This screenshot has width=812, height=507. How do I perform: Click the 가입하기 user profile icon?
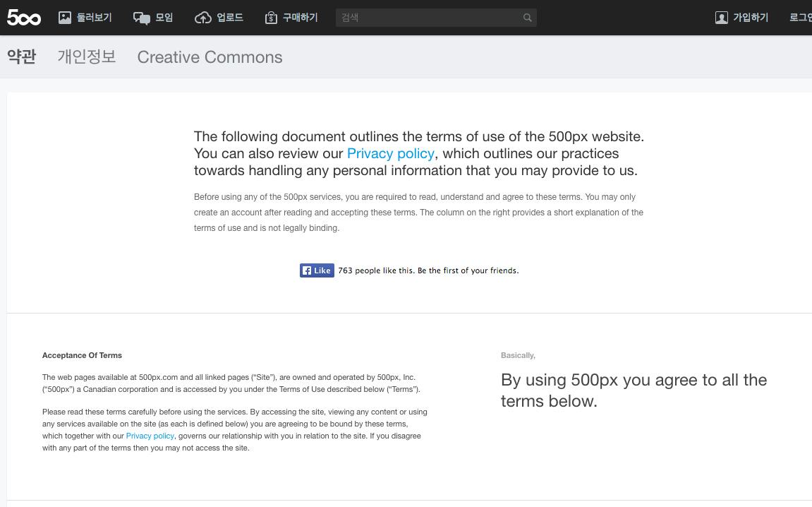click(x=722, y=18)
